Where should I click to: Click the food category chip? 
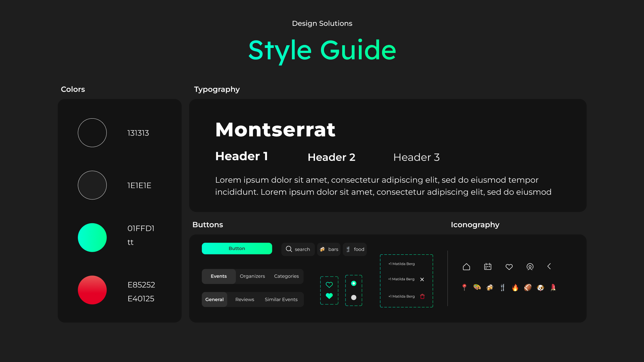[355, 249]
